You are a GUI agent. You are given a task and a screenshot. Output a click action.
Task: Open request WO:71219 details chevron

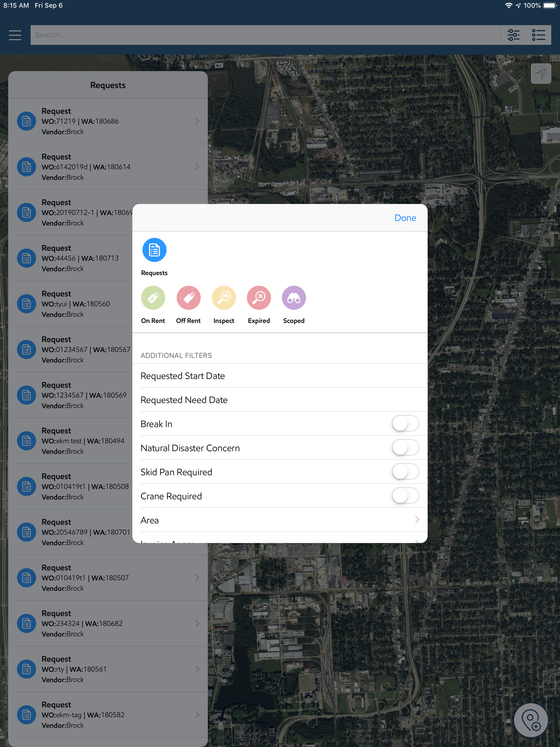[x=197, y=121]
